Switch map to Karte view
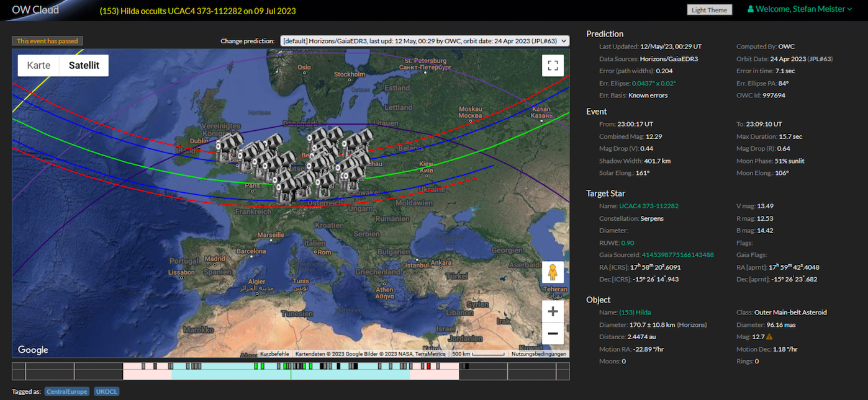This screenshot has height=400, width=868. click(x=38, y=66)
